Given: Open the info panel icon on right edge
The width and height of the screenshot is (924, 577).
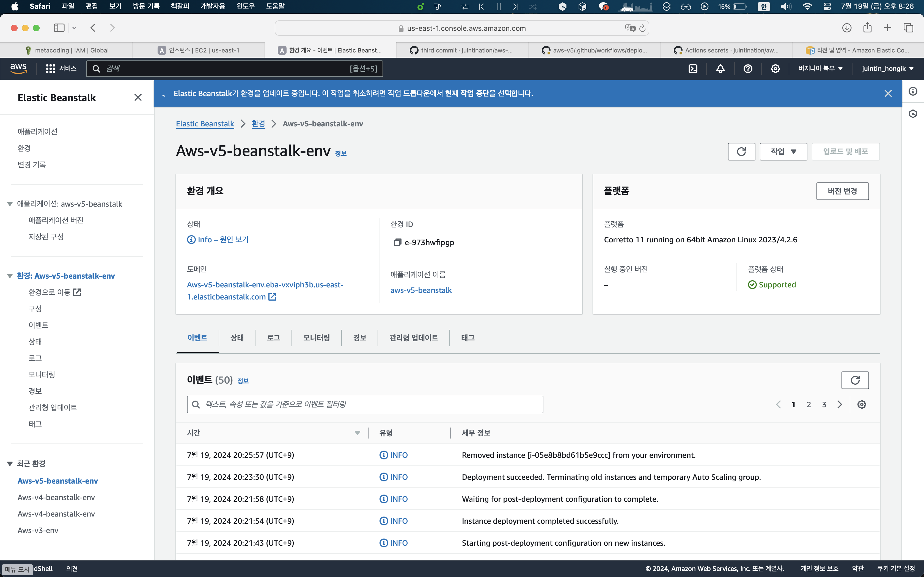Looking at the screenshot, I should [912, 91].
